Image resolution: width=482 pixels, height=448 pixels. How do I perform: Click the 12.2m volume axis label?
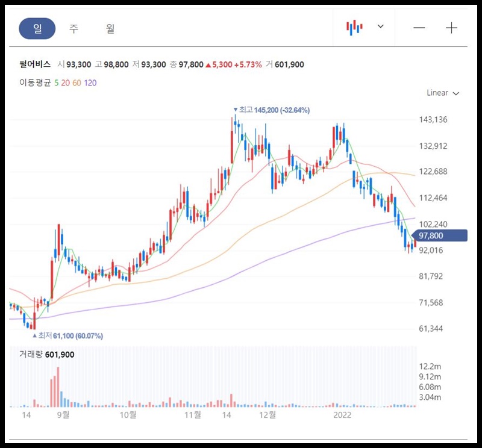coord(430,366)
